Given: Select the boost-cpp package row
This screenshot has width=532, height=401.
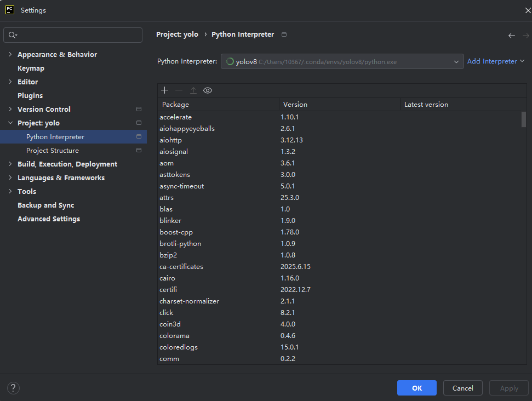Looking at the screenshot, I should pos(339,232).
